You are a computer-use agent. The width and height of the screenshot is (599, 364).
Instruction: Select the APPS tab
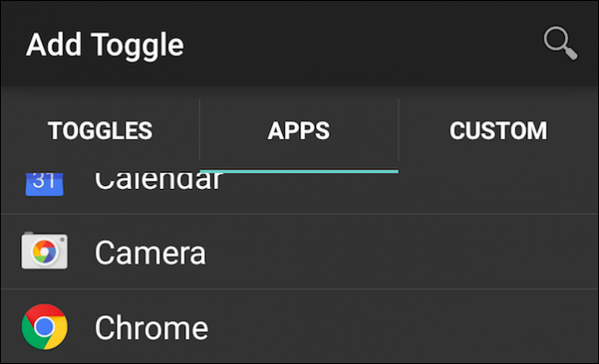(x=299, y=130)
